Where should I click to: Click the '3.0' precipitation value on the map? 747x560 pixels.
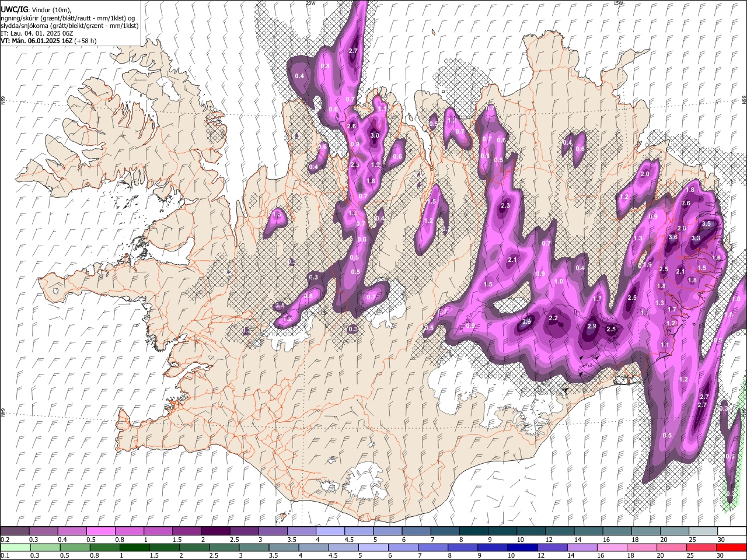(x=375, y=135)
